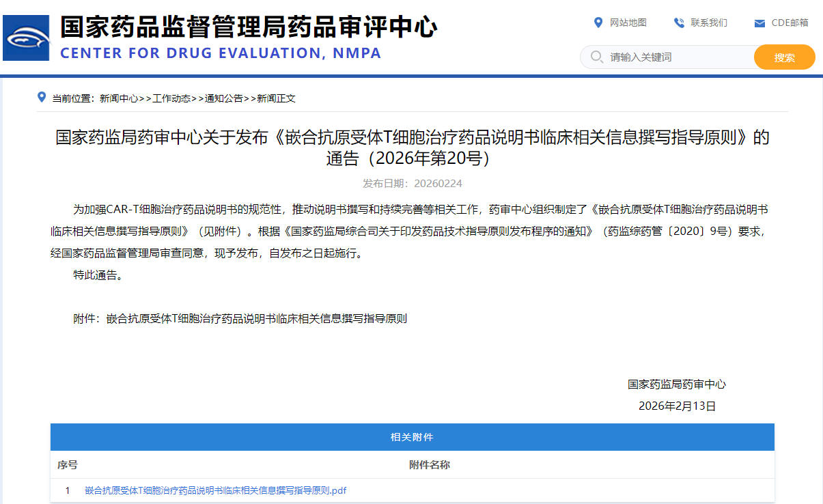The height and width of the screenshot is (504, 823).
Task: Click the envelope icon beside CDE邮箱
Action: (x=759, y=23)
